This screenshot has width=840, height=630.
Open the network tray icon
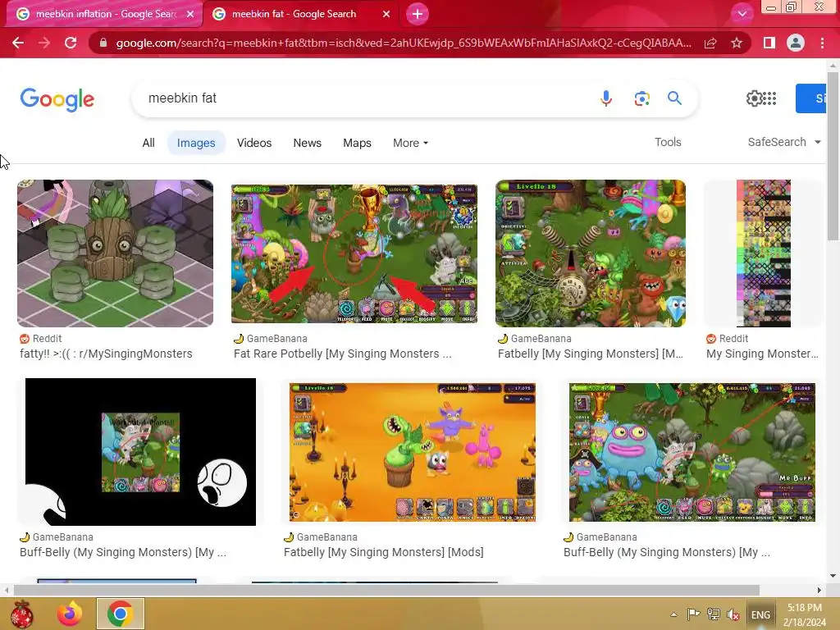click(713, 614)
